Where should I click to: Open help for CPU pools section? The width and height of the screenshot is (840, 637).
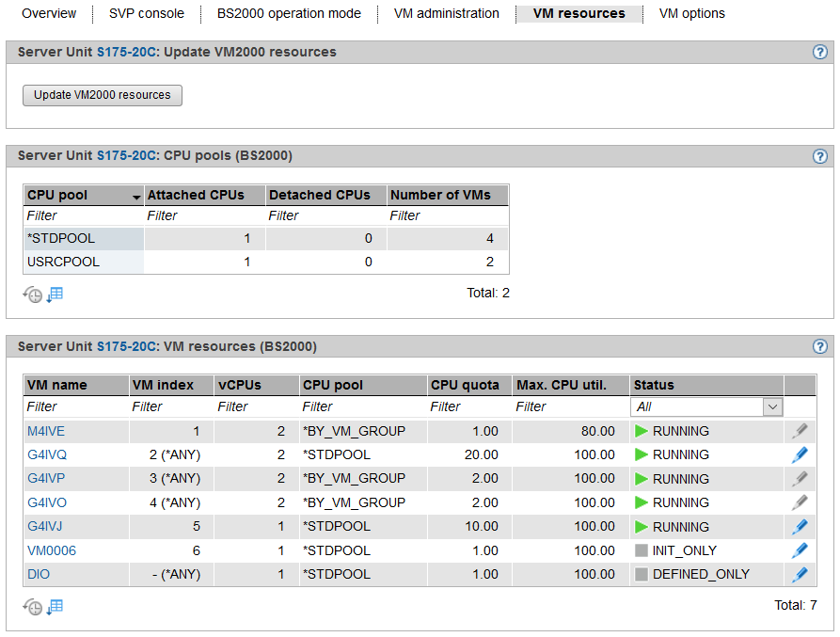click(x=819, y=156)
